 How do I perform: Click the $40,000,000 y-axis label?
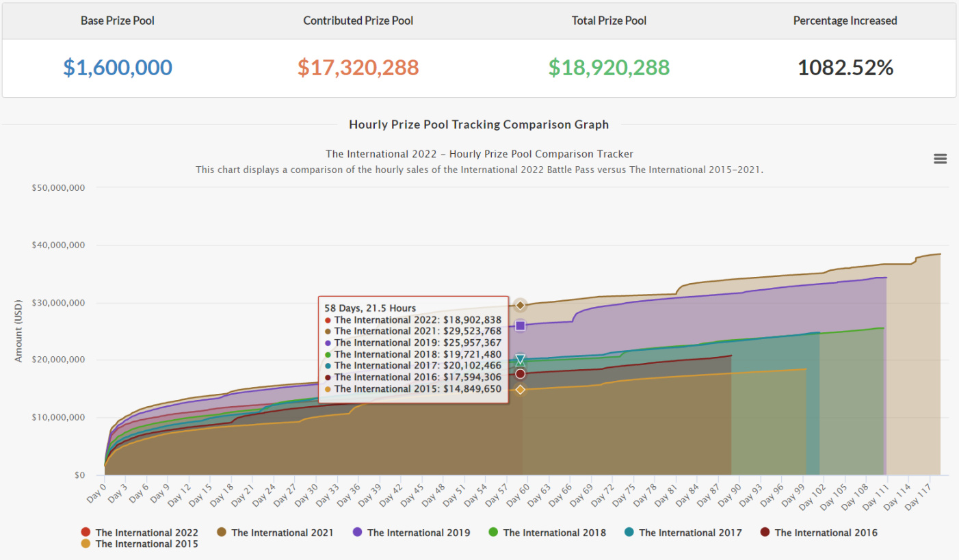(x=59, y=245)
